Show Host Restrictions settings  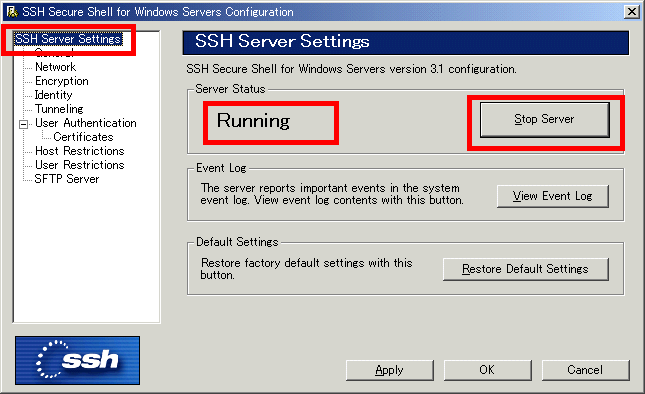click(x=80, y=151)
